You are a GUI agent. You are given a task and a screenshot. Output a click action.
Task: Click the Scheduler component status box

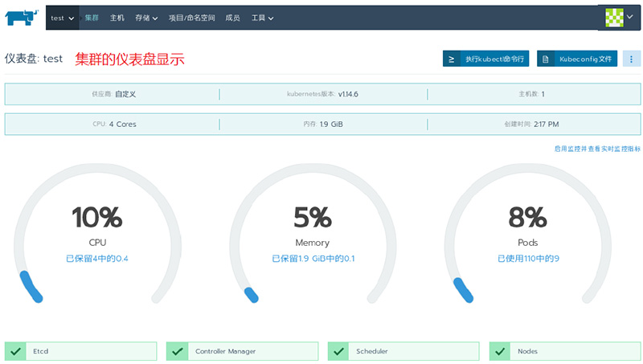(403, 351)
